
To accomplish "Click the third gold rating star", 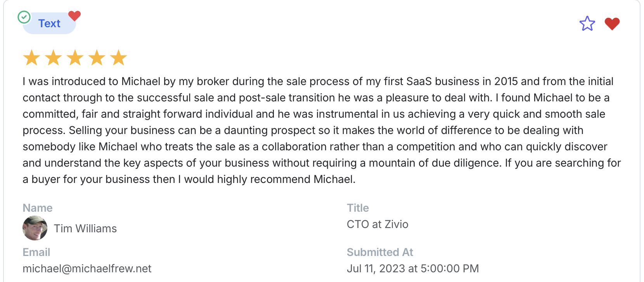I will click(x=75, y=58).
